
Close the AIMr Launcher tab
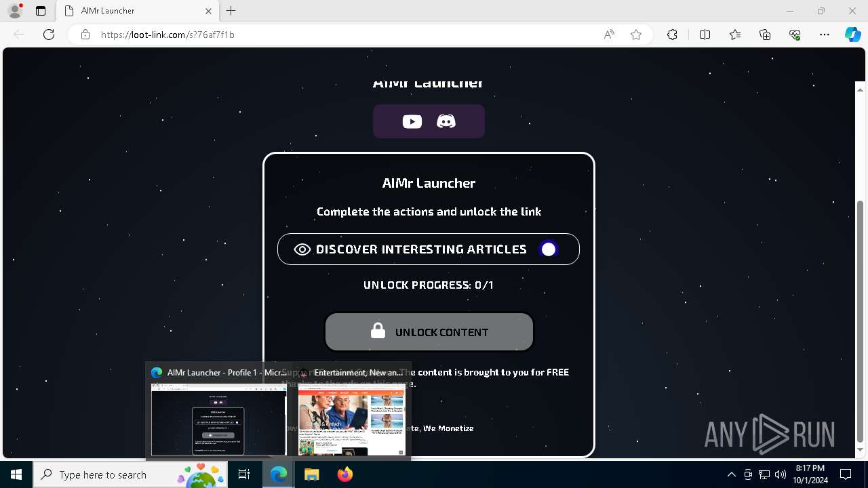(209, 11)
